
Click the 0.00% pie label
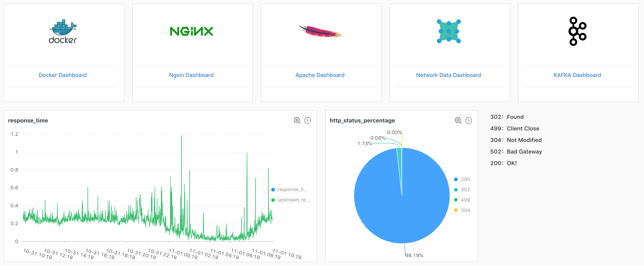(394, 132)
